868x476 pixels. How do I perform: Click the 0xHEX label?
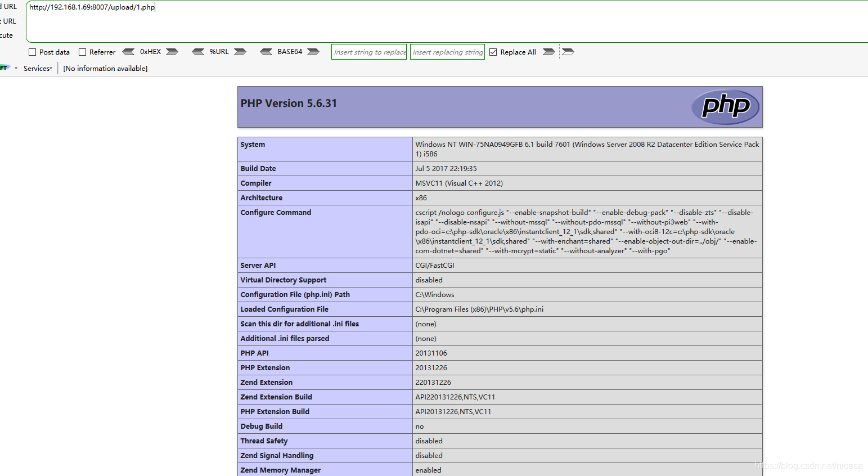coord(150,52)
